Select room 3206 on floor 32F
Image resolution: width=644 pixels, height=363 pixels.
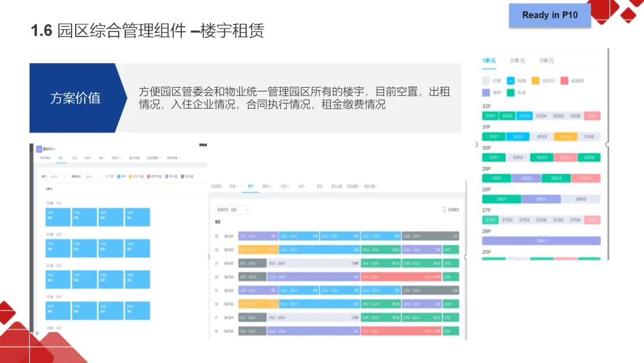[575, 116]
